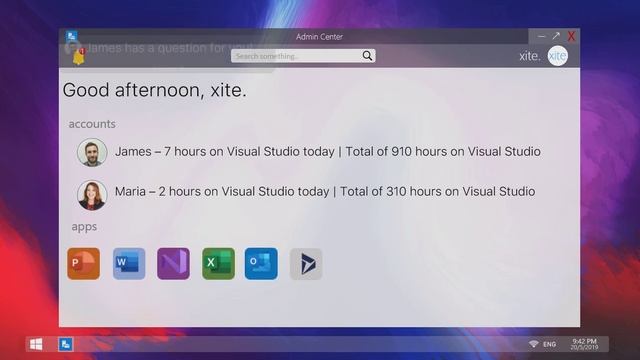Launch the Word app icon
The width and height of the screenshot is (640, 360).
(x=129, y=264)
